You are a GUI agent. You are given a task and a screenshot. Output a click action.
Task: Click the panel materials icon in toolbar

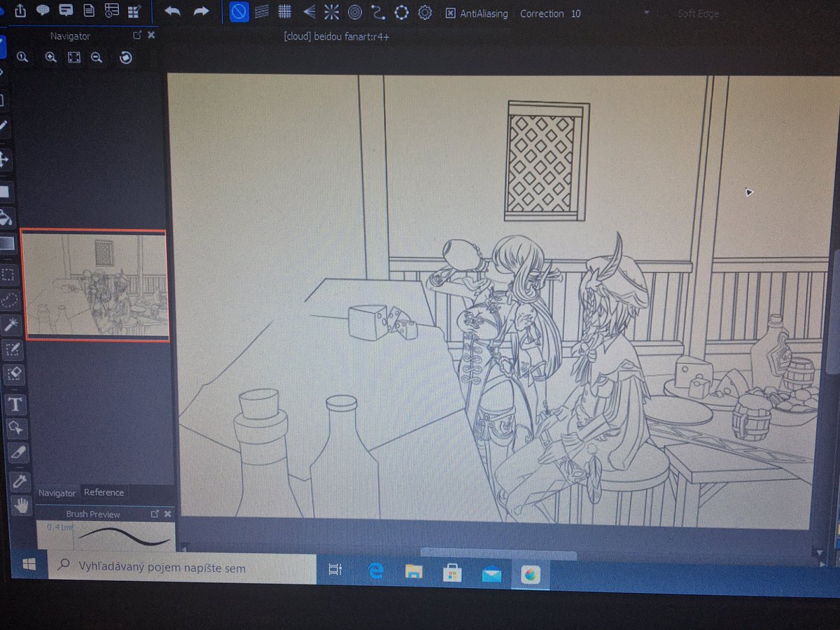pos(111,10)
